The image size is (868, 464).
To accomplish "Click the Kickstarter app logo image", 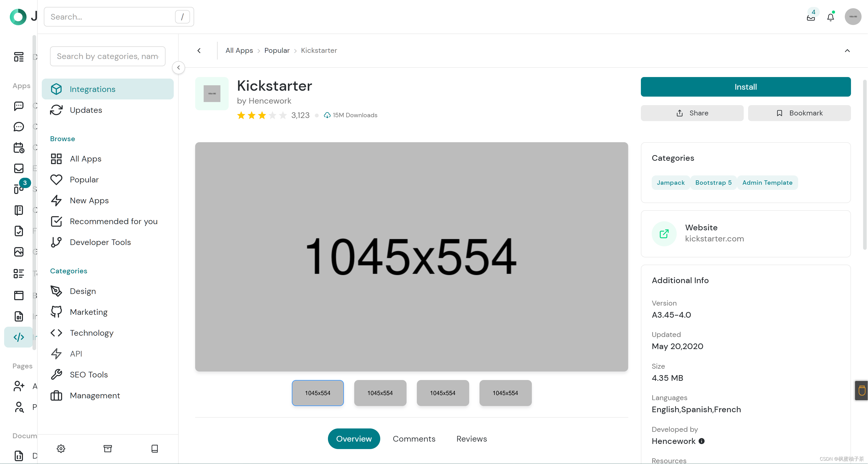I will [212, 94].
